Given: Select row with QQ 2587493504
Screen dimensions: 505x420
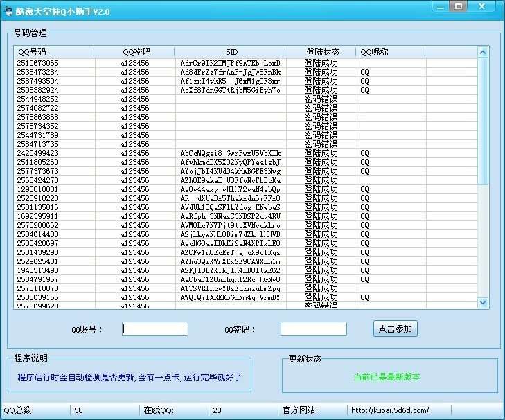Looking at the screenshot, I should click(246, 81).
